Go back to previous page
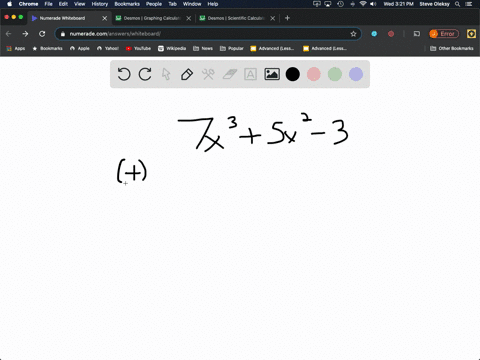 coord(9,34)
